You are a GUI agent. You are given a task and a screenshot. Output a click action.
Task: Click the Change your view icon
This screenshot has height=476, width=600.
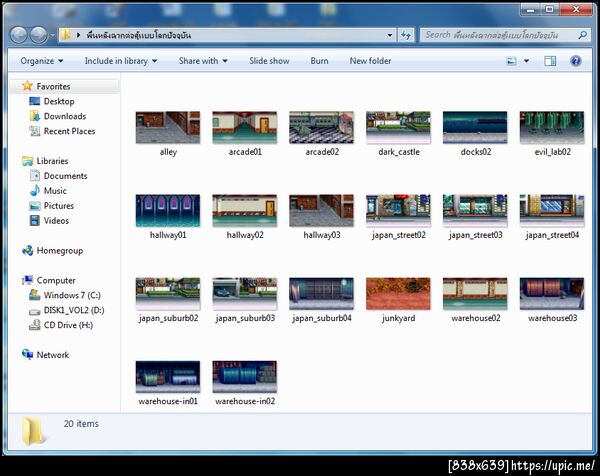point(512,61)
